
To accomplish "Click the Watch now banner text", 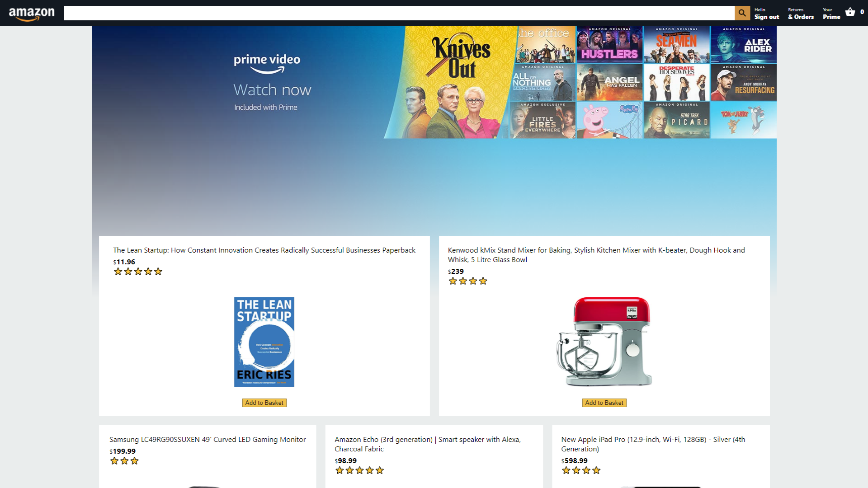I will coord(272,89).
